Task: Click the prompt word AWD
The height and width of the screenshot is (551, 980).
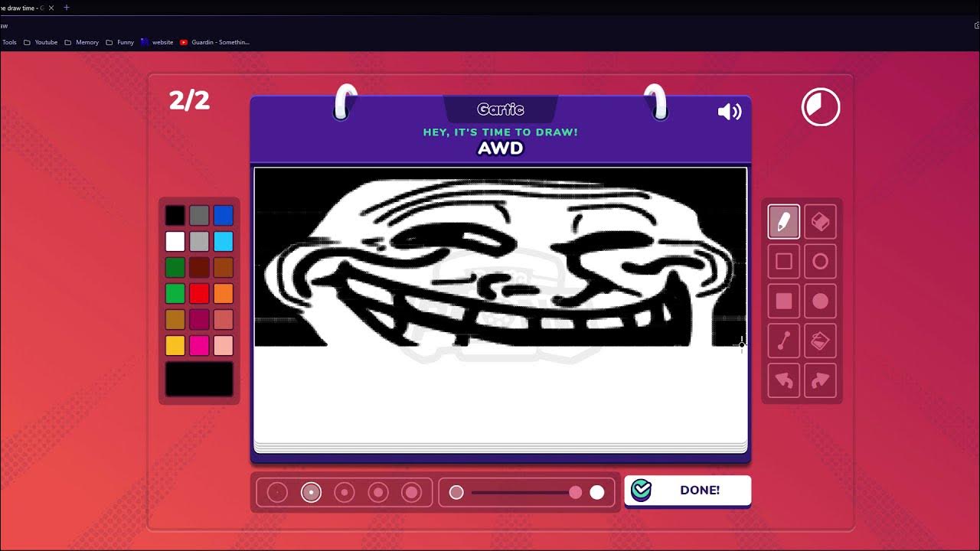Action: coord(501,148)
